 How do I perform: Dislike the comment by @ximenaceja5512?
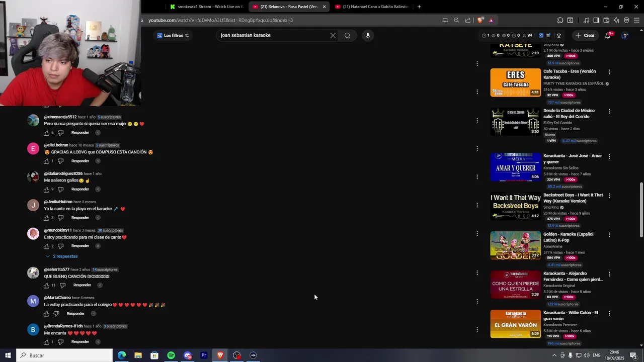(x=60, y=133)
